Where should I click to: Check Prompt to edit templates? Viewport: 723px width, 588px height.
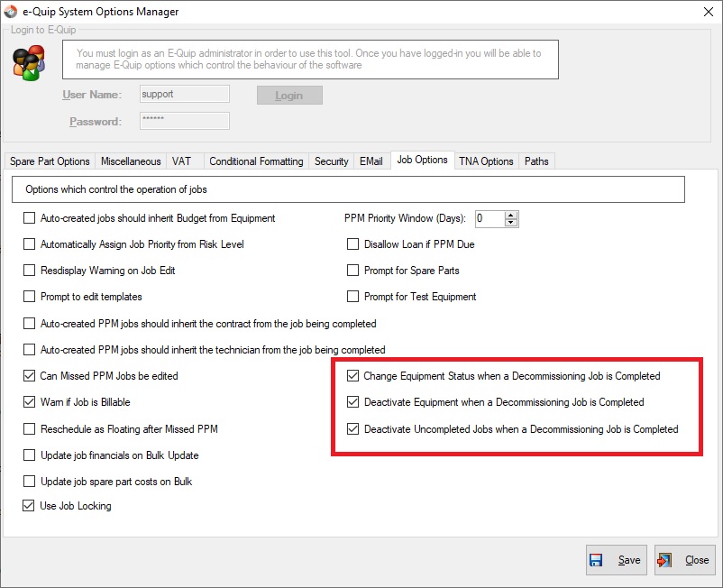[29, 296]
